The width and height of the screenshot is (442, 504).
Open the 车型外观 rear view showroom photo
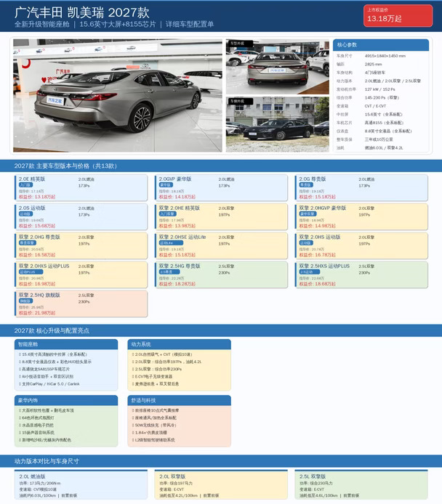pos(277,67)
